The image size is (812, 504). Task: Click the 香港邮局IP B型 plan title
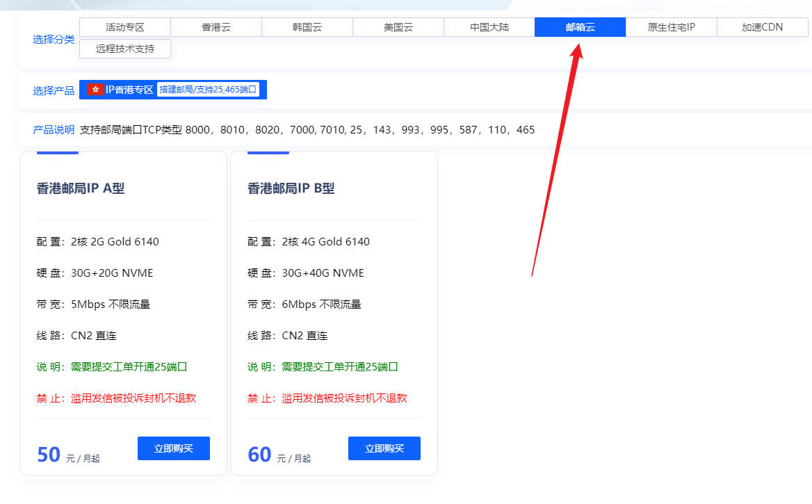click(291, 188)
